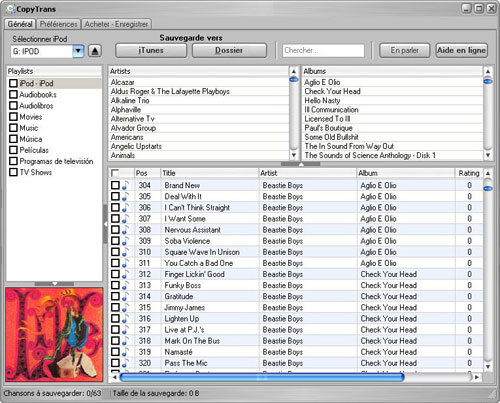Click the iTunes backup button
Image resolution: width=500 pixels, height=403 pixels.
pyautogui.click(x=151, y=50)
